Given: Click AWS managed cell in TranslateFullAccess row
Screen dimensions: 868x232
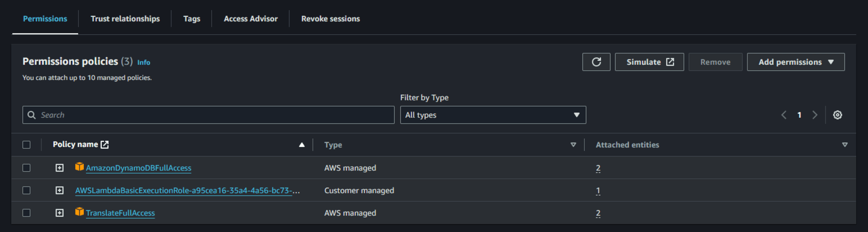Looking at the screenshot, I should [350, 213].
